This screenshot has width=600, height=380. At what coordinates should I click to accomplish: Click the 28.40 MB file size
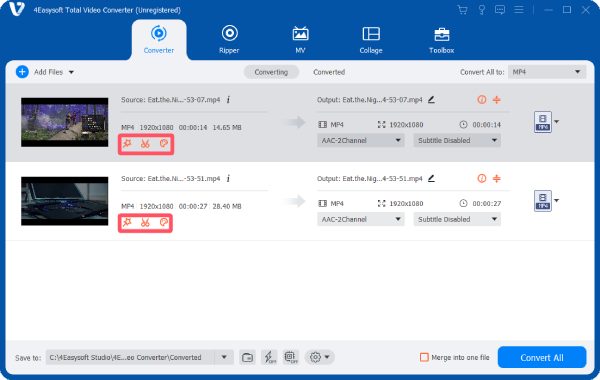pos(227,206)
